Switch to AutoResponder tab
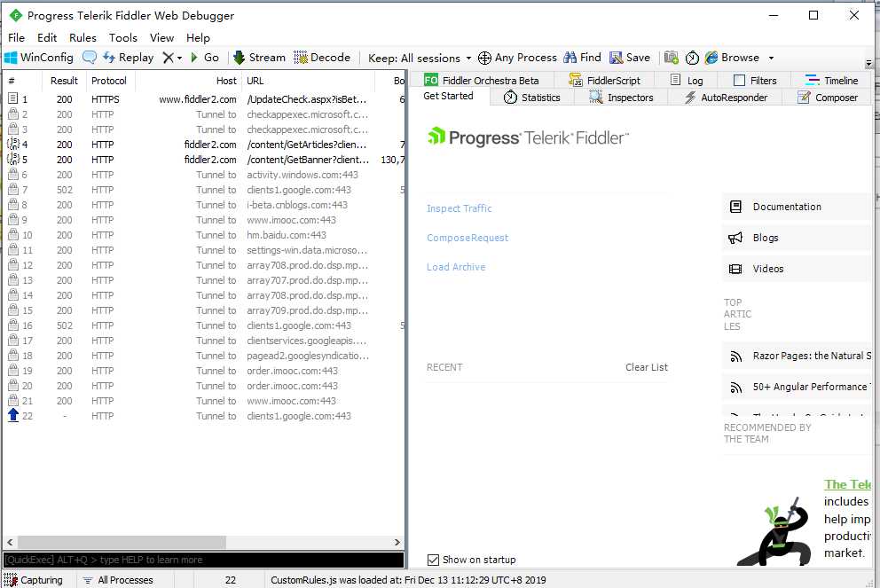 click(726, 98)
